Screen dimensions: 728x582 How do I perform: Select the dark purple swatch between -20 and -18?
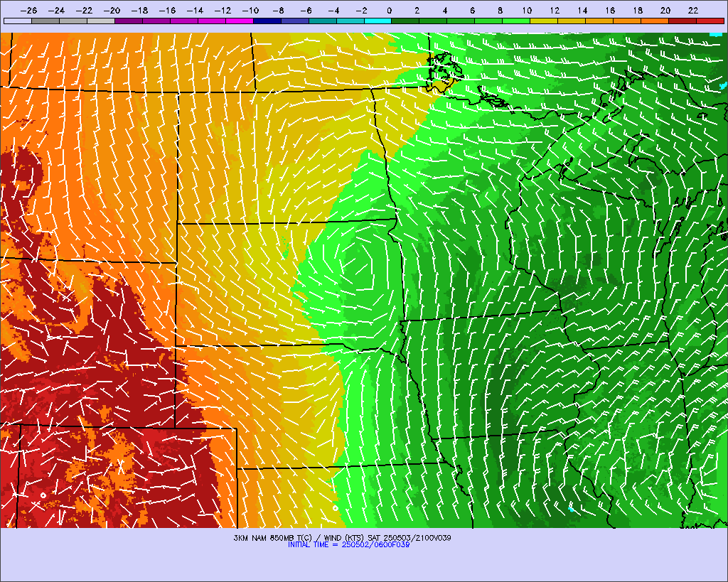(129, 21)
